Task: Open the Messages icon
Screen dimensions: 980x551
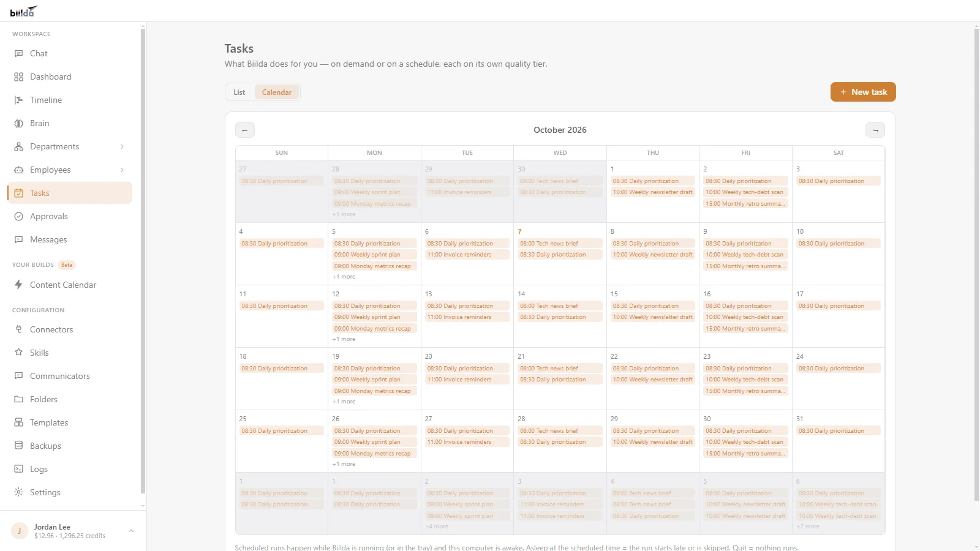Action: coord(18,239)
